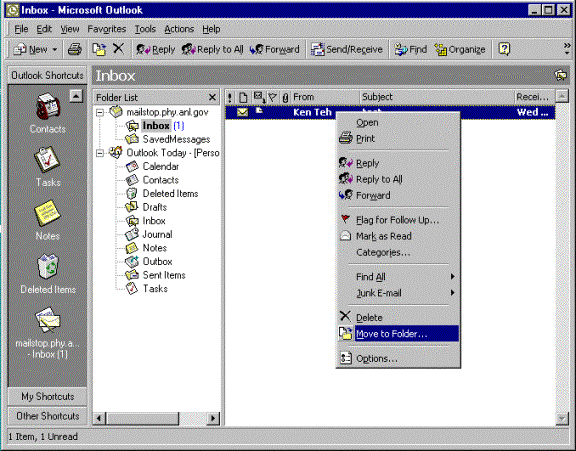Open the View menu

coord(70,29)
